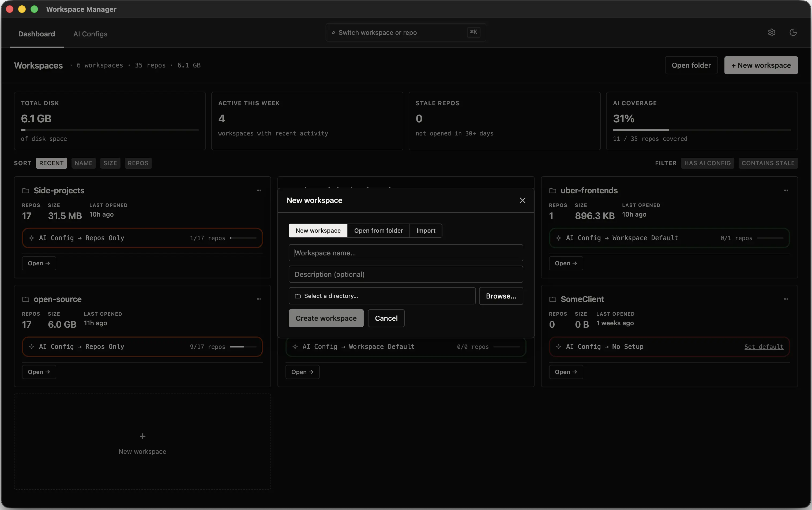Select the Open from folder tab
Image resolution: width=812 pixels, height=510 pixels.
pyautogui.click(x=378, y=231)
